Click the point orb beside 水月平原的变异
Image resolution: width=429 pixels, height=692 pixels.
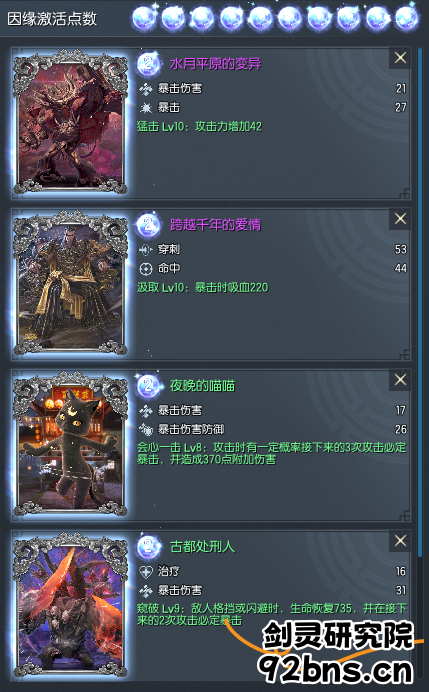point(148,64)
